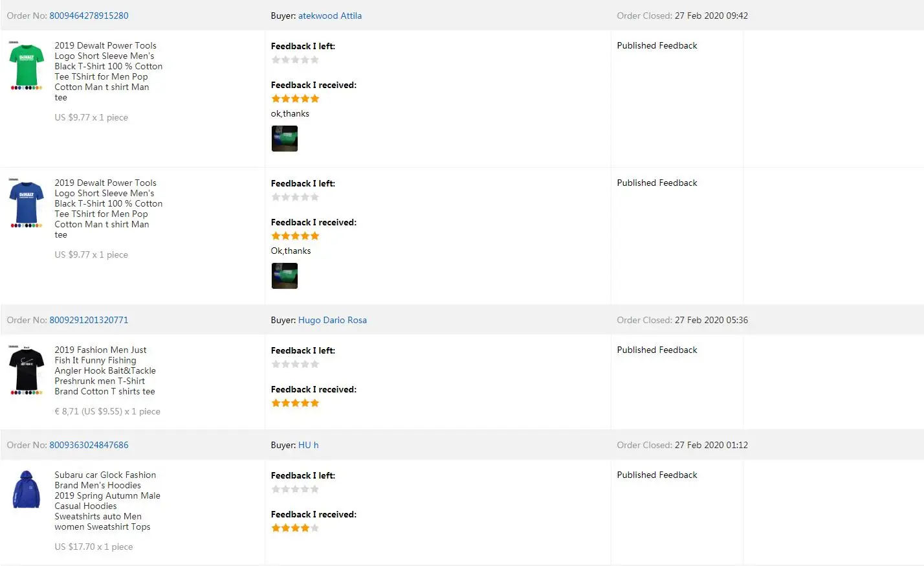Click received five stars on blue Dewalt T-shirt
The image size is (924, 566).
pos(295,236)
